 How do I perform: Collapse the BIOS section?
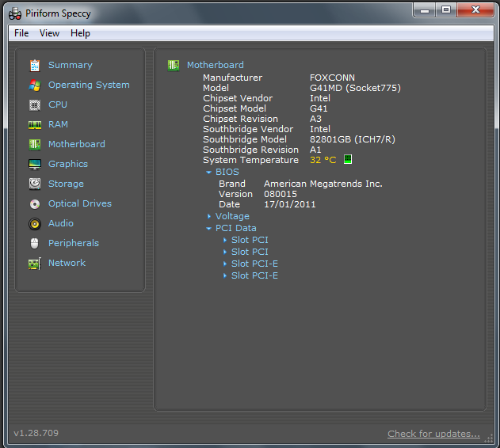coord(209,172)
